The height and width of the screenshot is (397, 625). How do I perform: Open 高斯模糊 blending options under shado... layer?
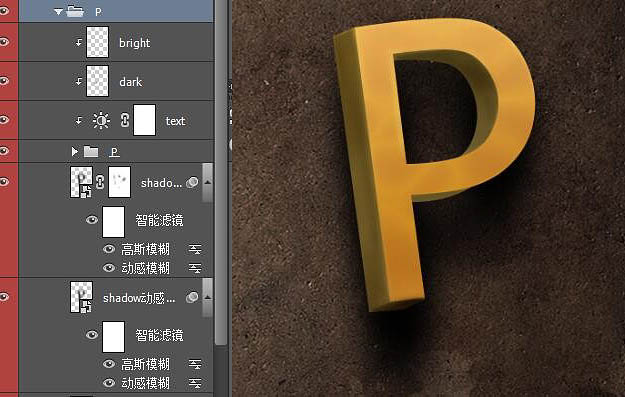point(195,250)
